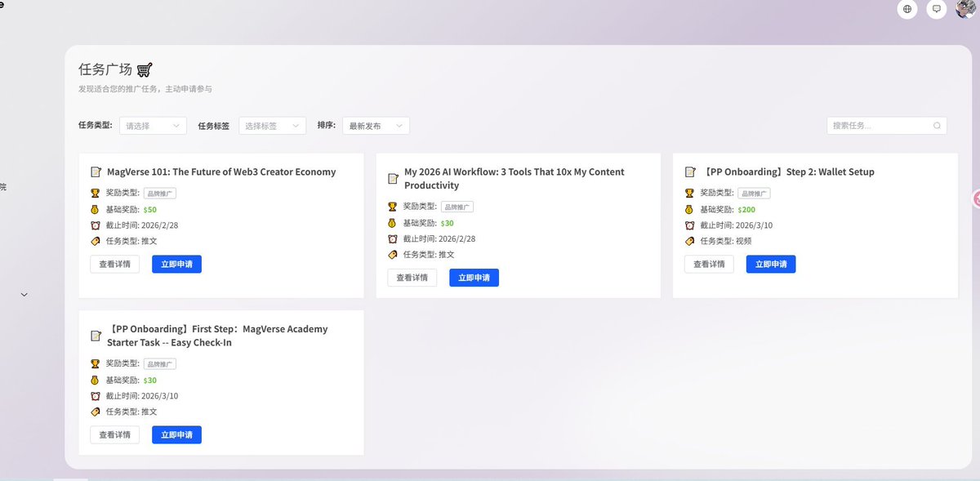
Task: Click tag icon on MagVerse 101 card
Action: [x=95, y=241]
